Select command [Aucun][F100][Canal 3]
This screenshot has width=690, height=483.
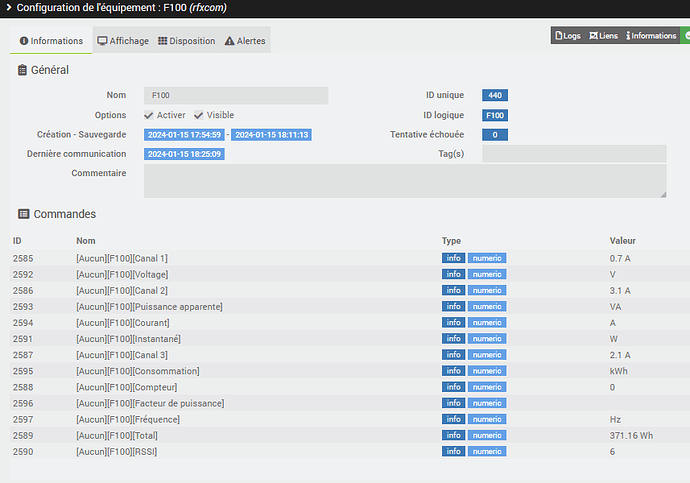click(x=122, y=355)
